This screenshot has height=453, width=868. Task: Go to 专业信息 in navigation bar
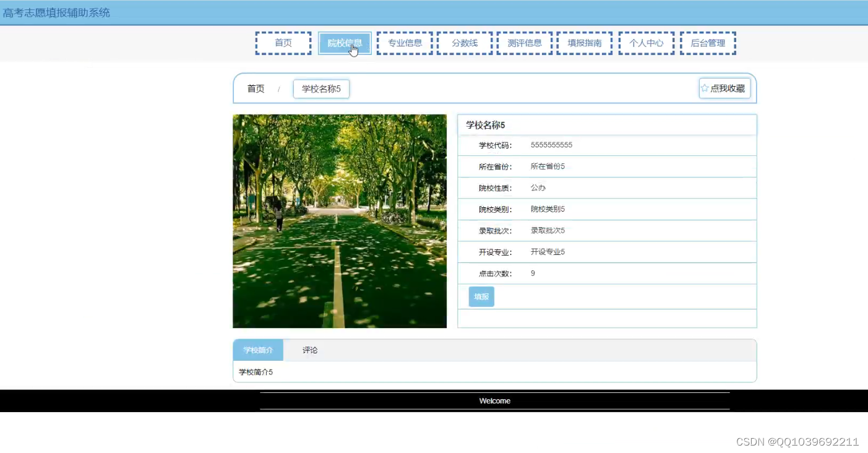tap(405, 43)
